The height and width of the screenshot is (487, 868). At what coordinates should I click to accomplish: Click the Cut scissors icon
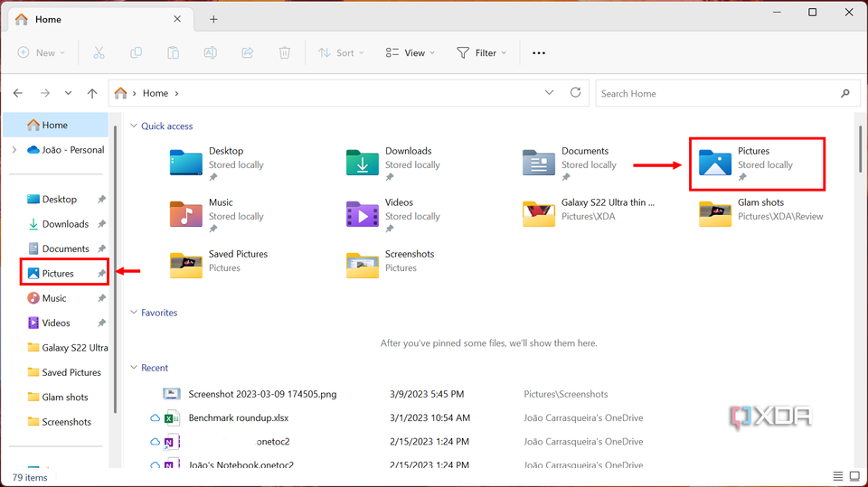[99, 52]
